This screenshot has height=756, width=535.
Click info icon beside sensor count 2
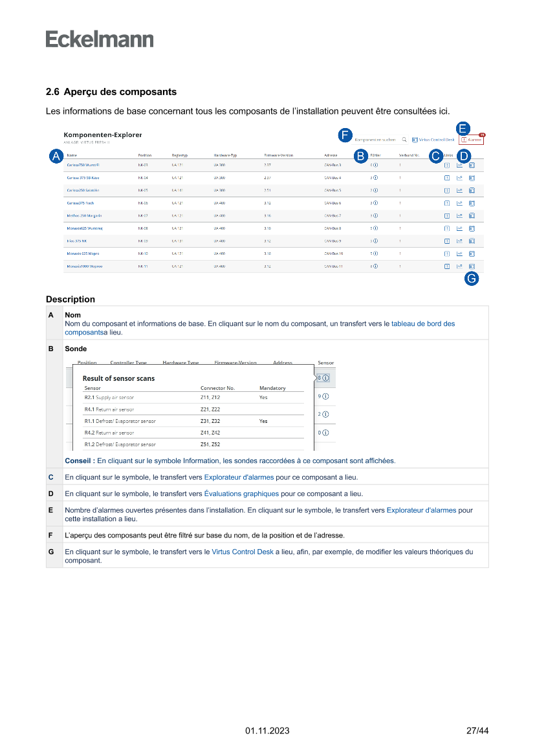pos(325,414)
